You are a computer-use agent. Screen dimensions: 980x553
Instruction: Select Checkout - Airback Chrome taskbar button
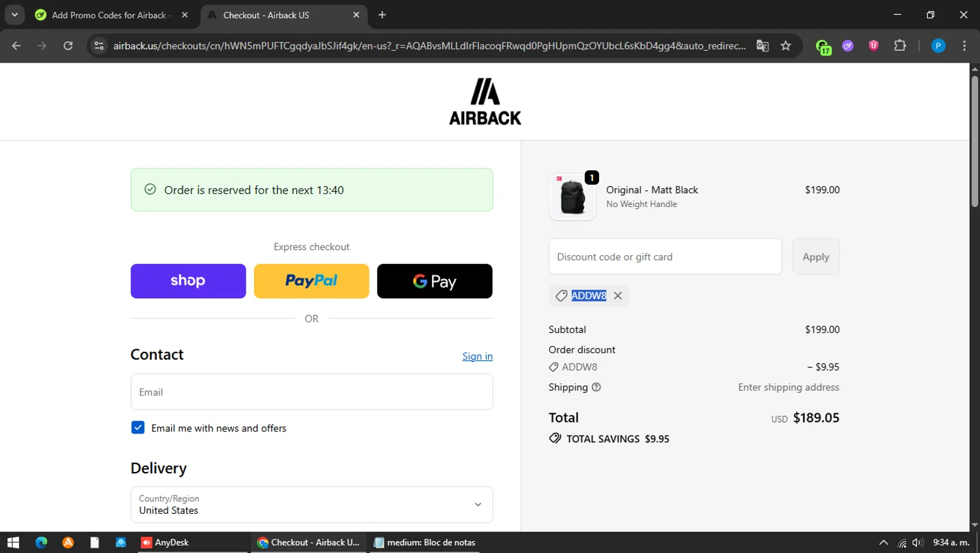pyautogui.click(x=308, y=543)
